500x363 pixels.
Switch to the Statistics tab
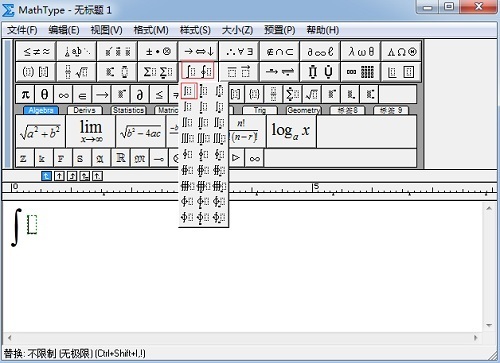(128, 110)
